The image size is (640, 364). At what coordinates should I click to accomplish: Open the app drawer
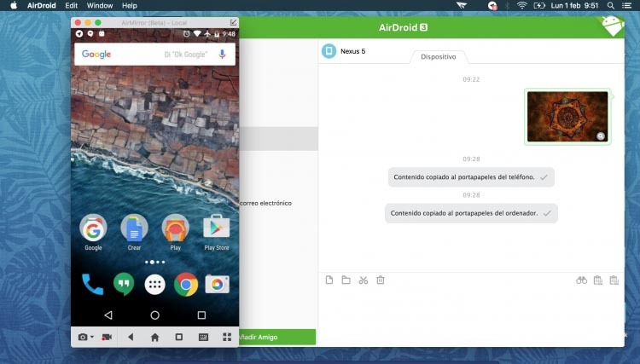(x=154, y=285)
